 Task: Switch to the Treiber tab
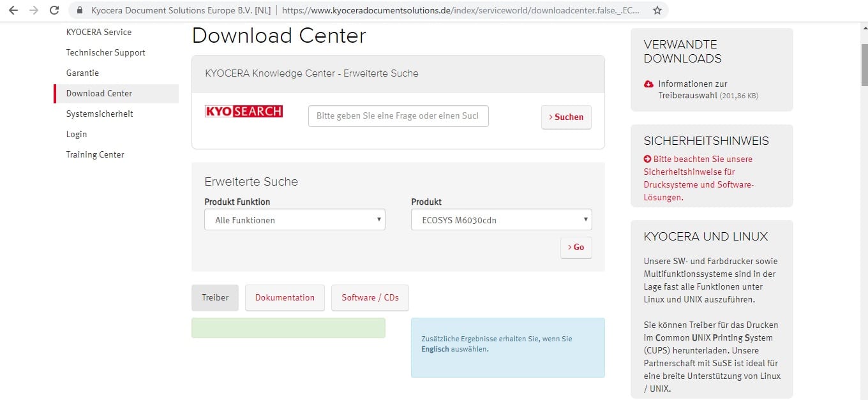[x=215, y=297]
